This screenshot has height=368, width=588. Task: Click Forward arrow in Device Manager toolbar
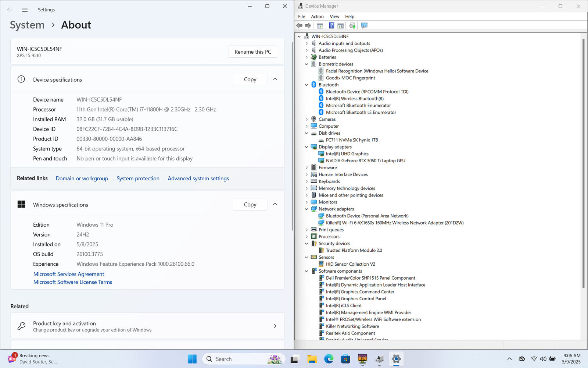[x=308, y=26]
